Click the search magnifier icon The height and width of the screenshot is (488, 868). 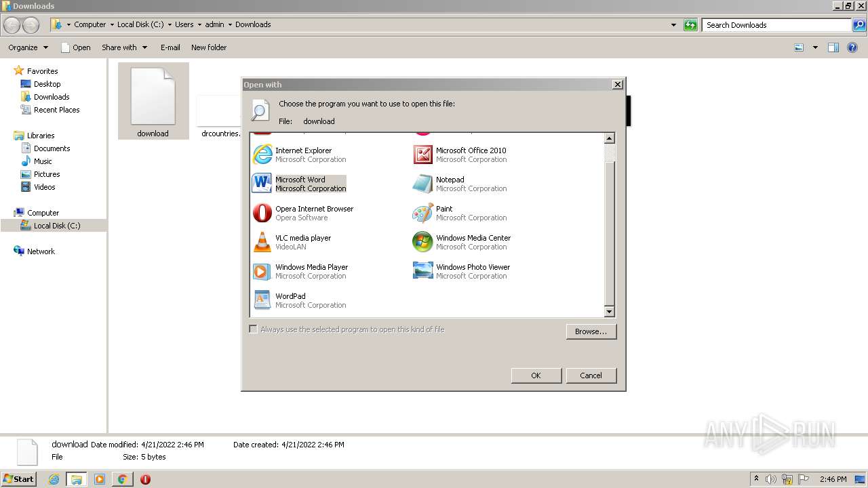coord(859,25)
